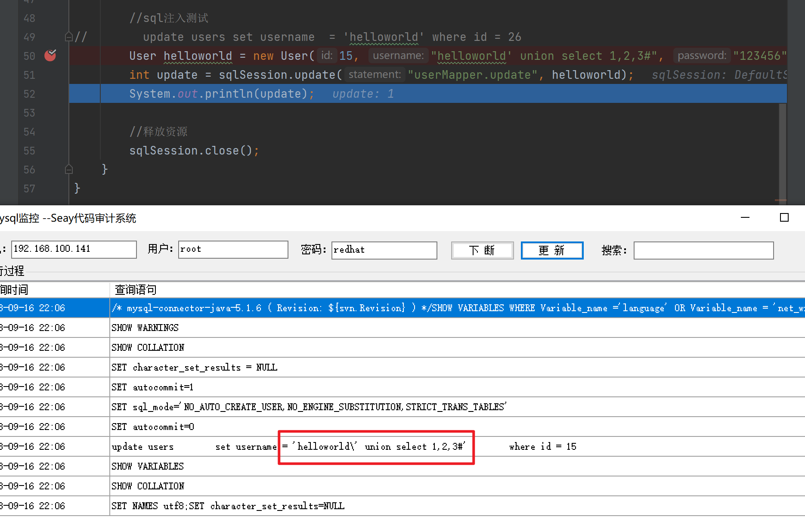Select the SET autocommit=0 row
The width and height of the screenshot is (805, 532).
point(402,427)
